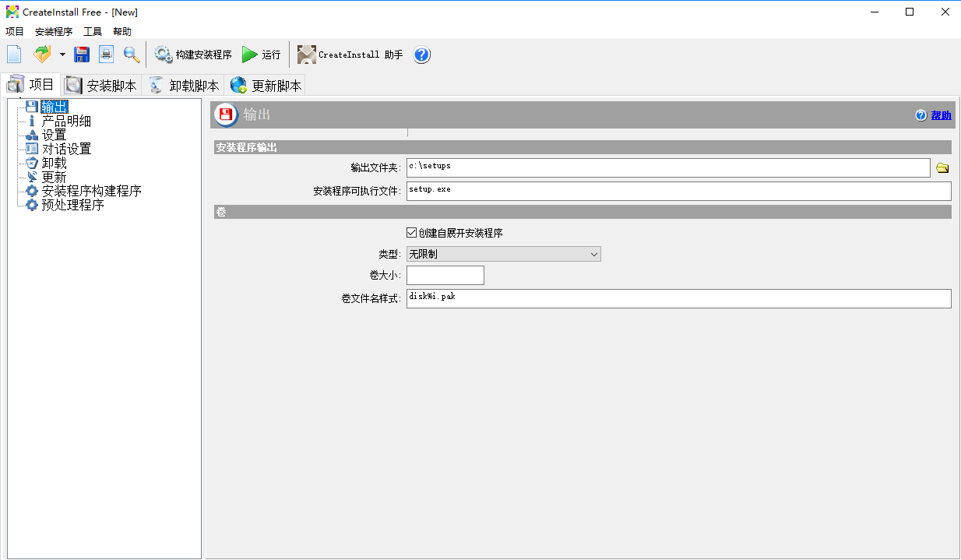The height and width of the screenshot is (560, 961).
Task: Open the preview magnifier icon
Action: coord(131,54)
